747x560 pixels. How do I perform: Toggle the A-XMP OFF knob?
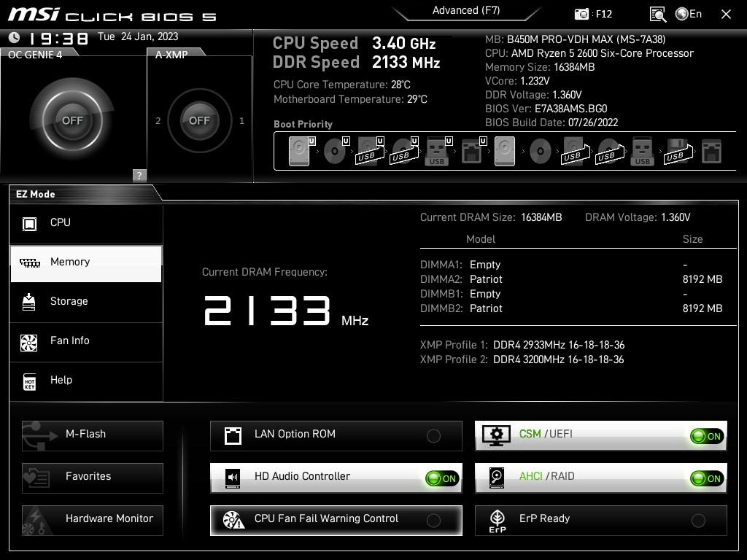coord(199,120)
